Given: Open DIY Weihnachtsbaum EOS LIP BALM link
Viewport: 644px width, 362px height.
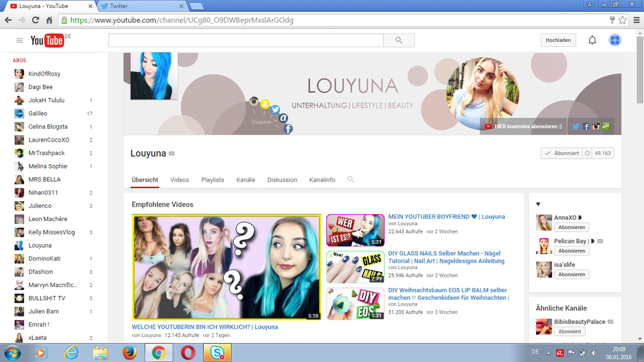Looking at the screenshot, I should 449,294.
